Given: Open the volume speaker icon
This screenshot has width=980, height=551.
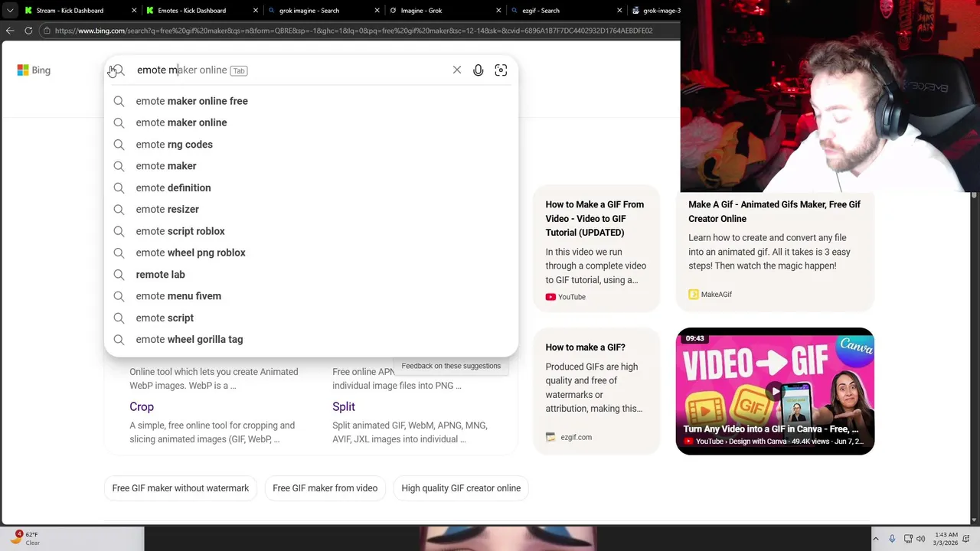Looking at the screenshot, I should (x=920, y=539).
